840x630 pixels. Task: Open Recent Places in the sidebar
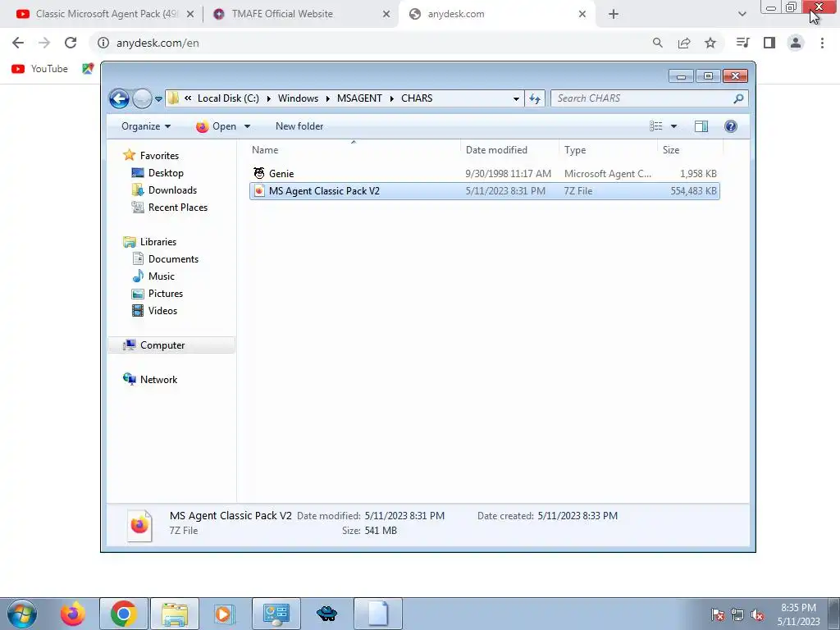[177, 208]
